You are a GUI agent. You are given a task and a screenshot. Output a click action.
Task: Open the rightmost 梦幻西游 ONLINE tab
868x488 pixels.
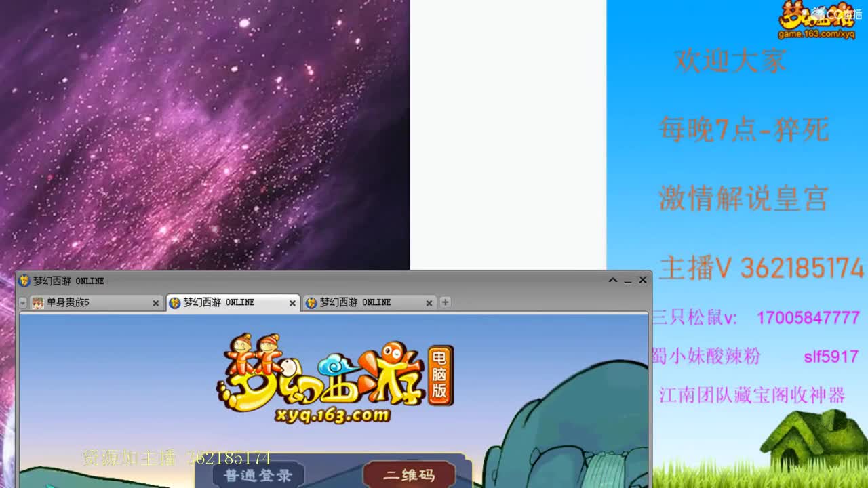pyautogui.click(x=370, y=302)
